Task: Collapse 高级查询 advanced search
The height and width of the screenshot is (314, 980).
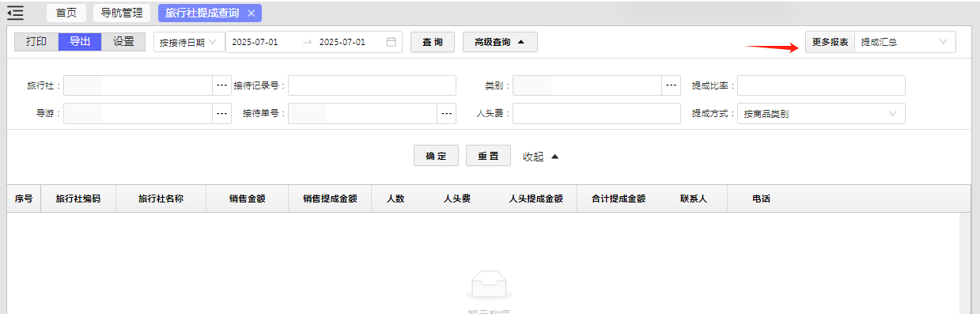Action: click(x=500, y=42)
